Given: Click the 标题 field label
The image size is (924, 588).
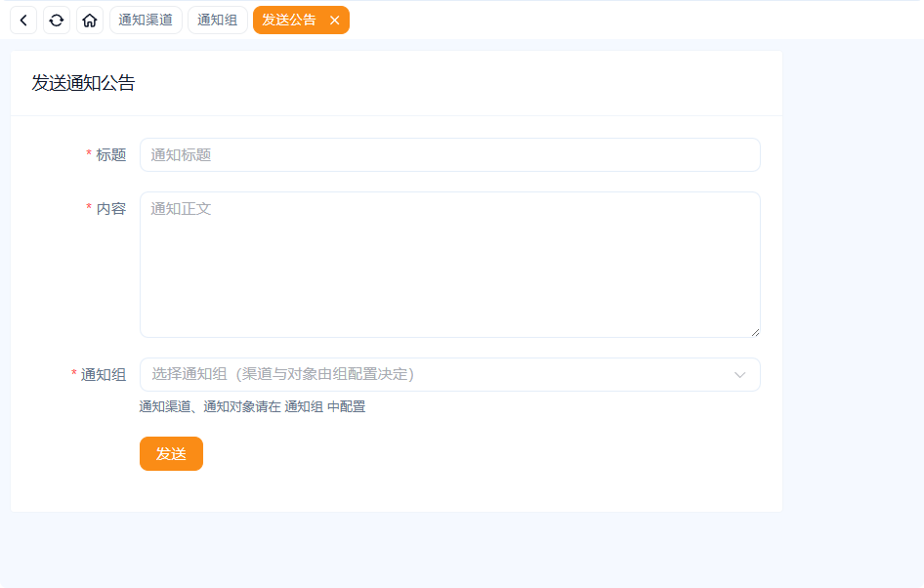Looking at the screenshot, I should click(111, 155).
